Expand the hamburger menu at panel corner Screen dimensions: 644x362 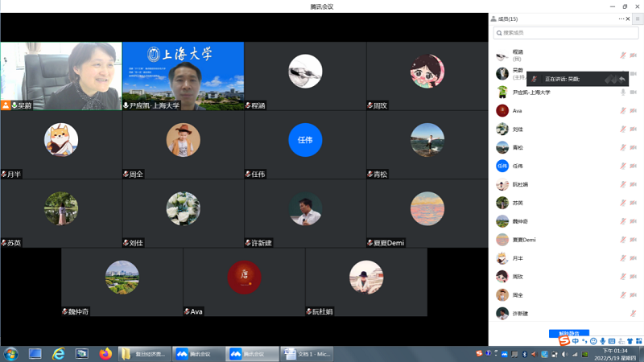tap(637, 19)
